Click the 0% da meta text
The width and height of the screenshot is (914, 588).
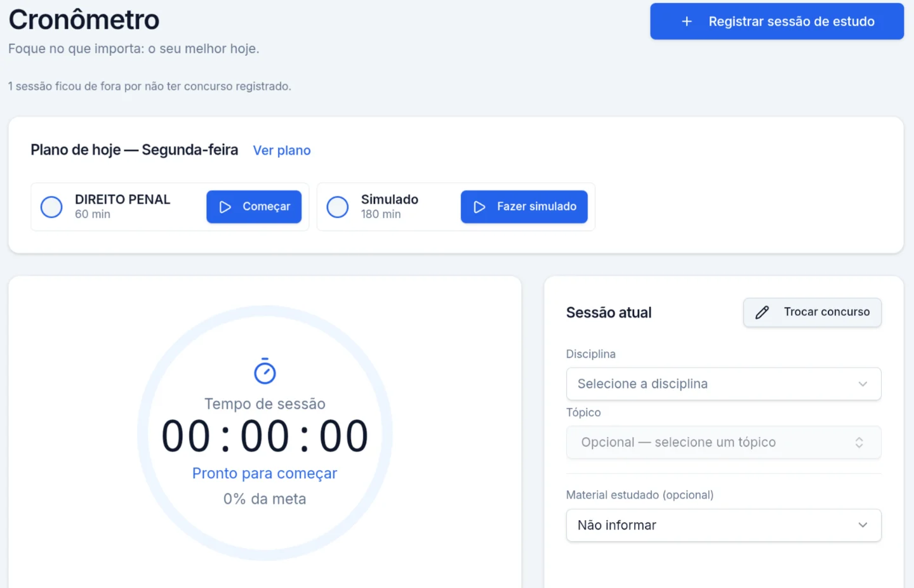265,499
